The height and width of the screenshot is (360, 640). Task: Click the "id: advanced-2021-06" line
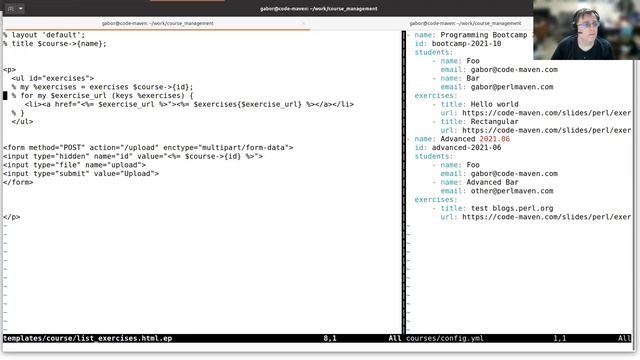point(458,148)
